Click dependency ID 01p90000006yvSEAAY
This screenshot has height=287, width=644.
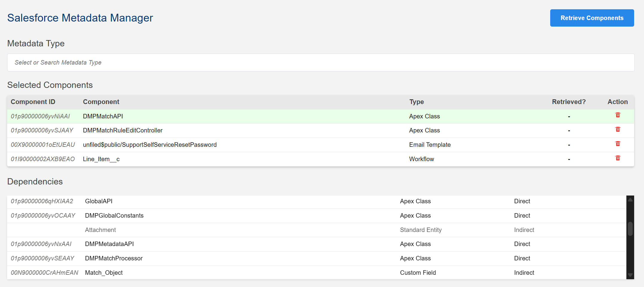[x=42, y=258]
